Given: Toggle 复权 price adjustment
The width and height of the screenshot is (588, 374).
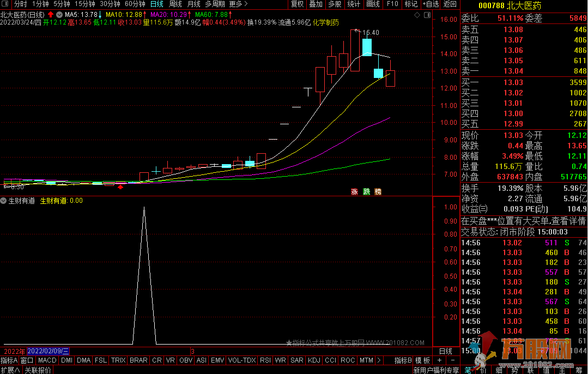Looking at the screenshot, I should point(297,4).
